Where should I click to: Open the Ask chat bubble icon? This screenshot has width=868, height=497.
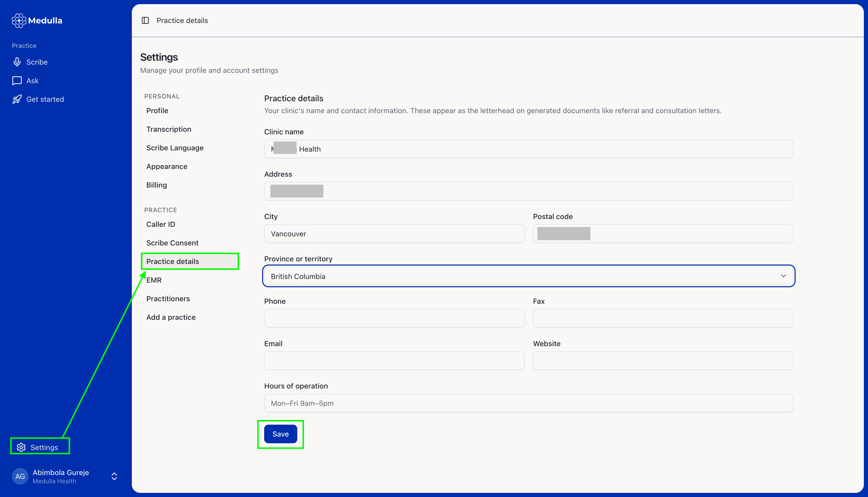(x=17, y=81)
